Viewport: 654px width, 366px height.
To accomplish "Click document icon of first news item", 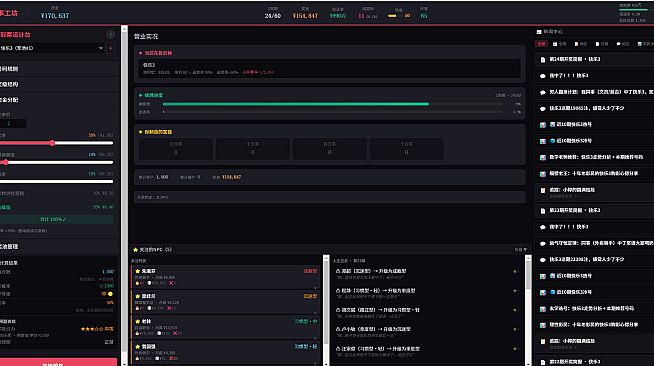I will point(543,60).
